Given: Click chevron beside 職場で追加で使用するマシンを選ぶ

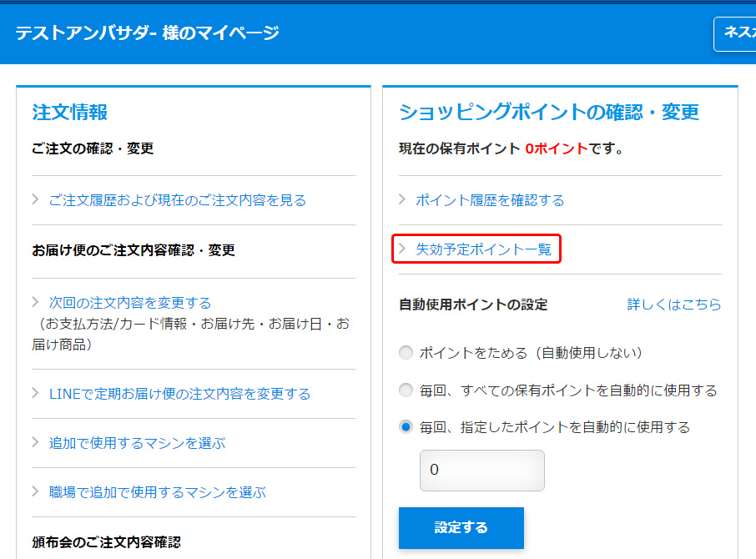Looking at the screenshot, I should 35,491.
